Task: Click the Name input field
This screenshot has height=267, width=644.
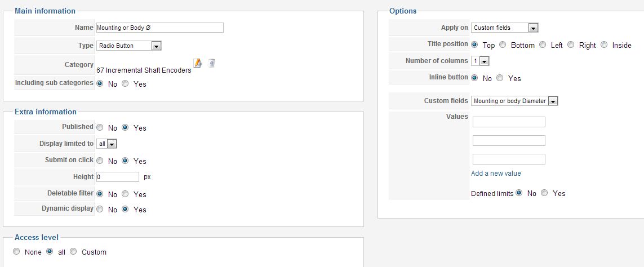Action: click(x=160, y=28)
